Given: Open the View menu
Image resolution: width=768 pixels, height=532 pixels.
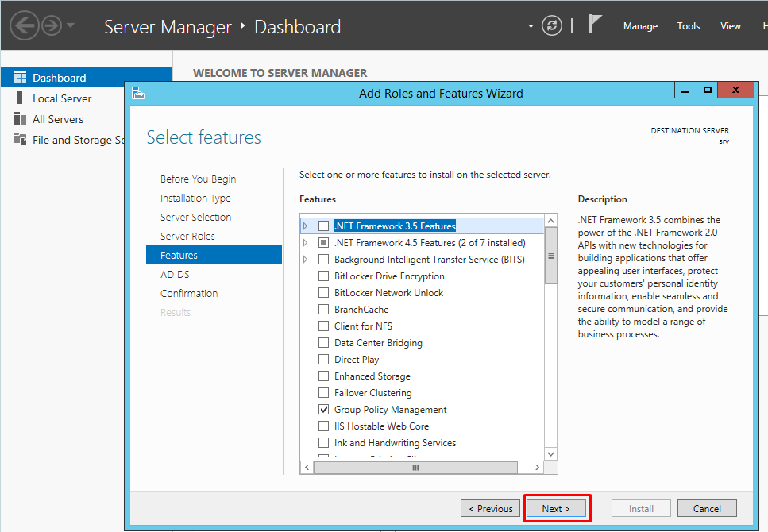Looking at the screenshot, I should [731, 26].
